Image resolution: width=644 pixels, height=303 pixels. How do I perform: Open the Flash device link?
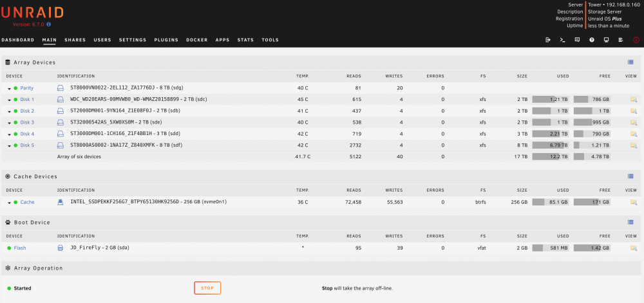pos(20,248)
